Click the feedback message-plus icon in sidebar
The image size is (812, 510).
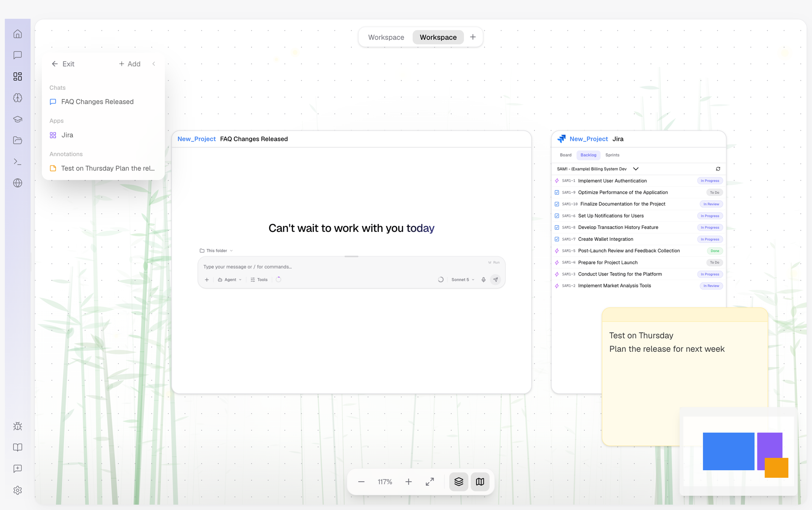coord(17,469)
